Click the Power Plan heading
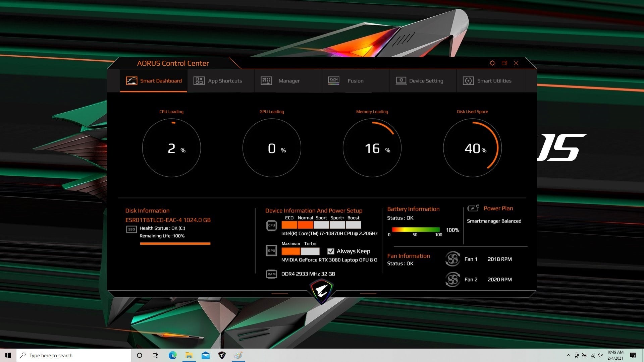This screenshot has height=362, width=644. (498, 208)
